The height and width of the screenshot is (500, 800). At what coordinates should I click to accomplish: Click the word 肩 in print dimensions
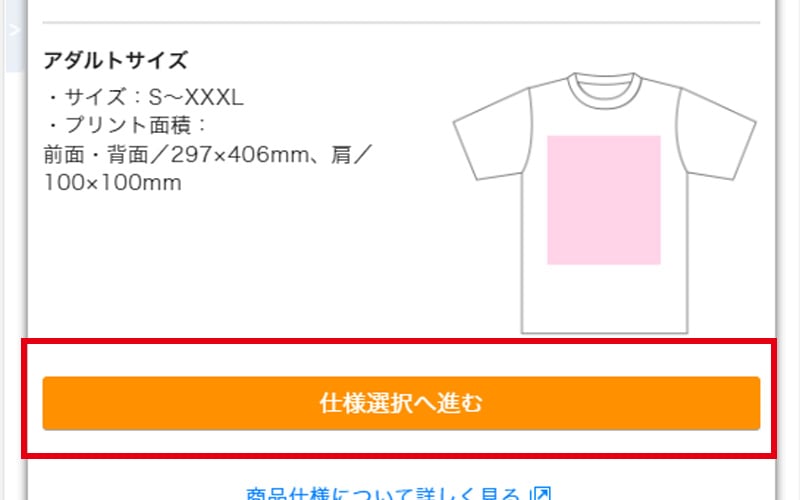pos(341,154)
